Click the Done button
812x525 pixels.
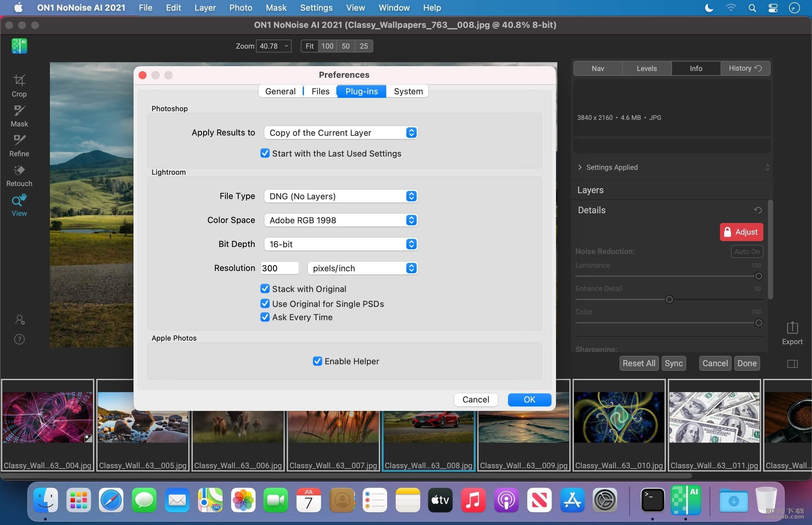747,363
